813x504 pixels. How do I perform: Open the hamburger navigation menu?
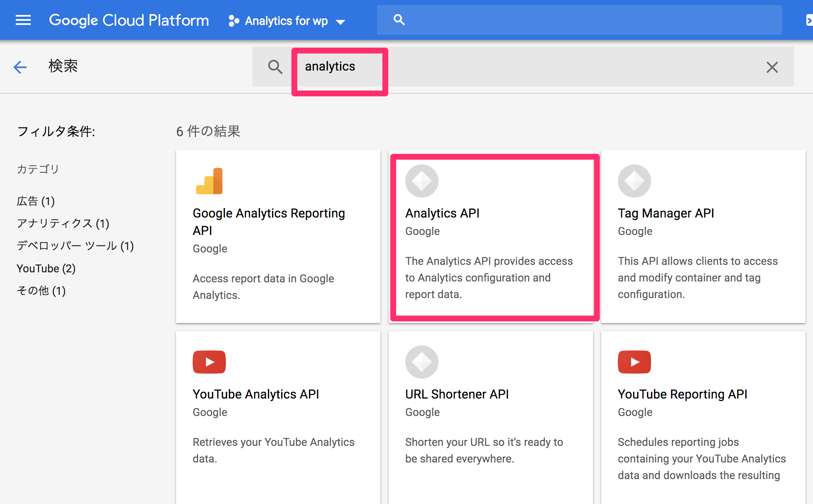pos(23,20)
